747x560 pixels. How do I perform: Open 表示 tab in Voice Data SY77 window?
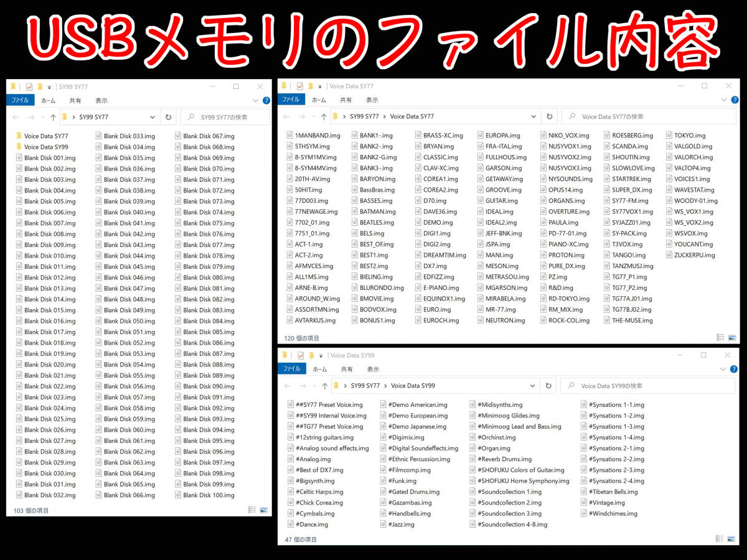(x=372, y=100)
